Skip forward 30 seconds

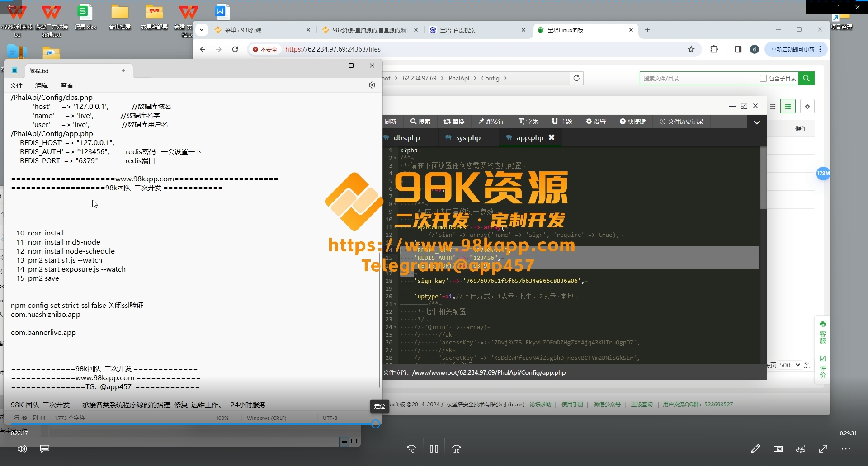click(x=457, y=449)
